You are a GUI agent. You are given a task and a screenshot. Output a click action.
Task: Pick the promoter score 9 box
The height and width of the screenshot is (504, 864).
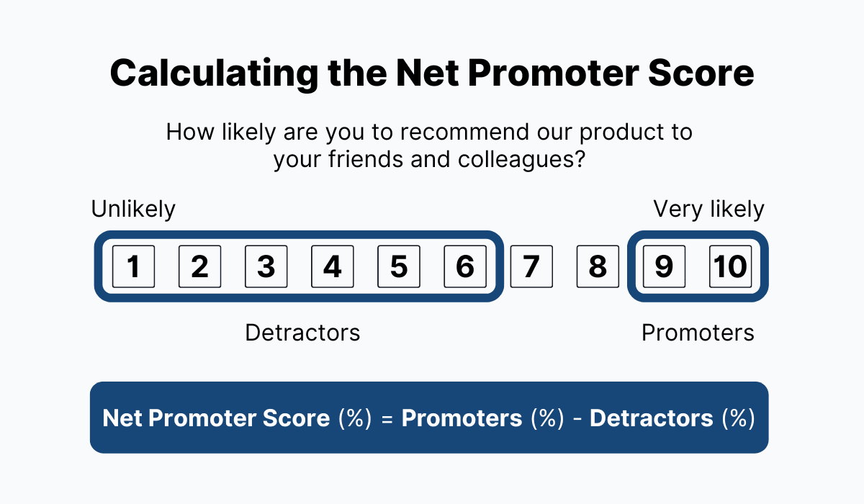[664, 266]
